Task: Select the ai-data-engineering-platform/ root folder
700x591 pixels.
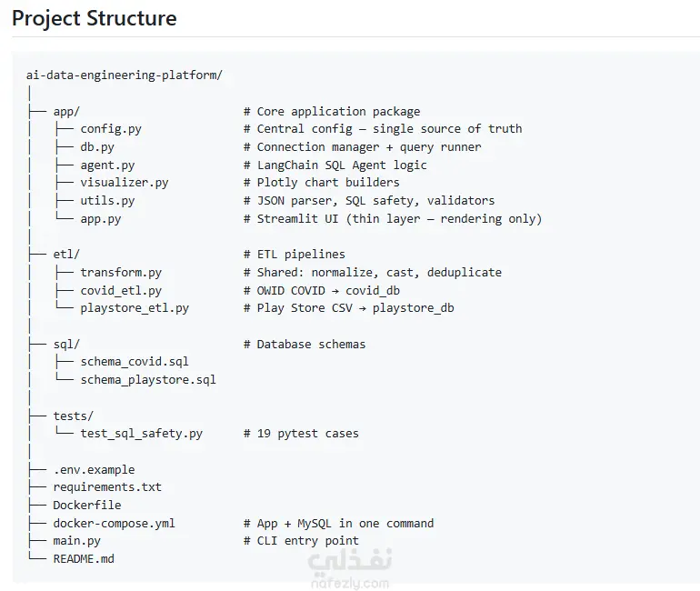Action: 125,75
